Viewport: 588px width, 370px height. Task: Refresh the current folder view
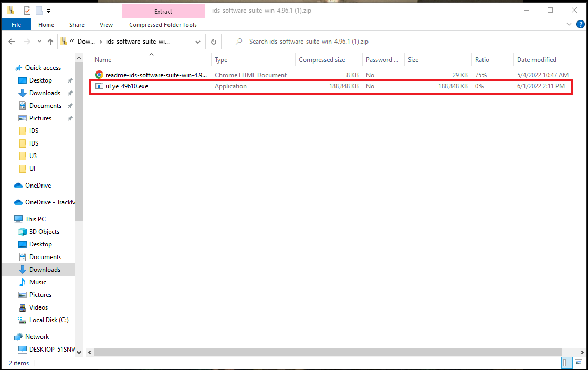pyautogui.click(x=214, y=42)
